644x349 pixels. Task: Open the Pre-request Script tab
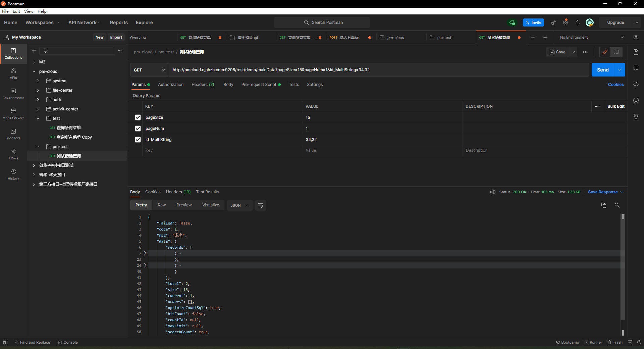261,85
